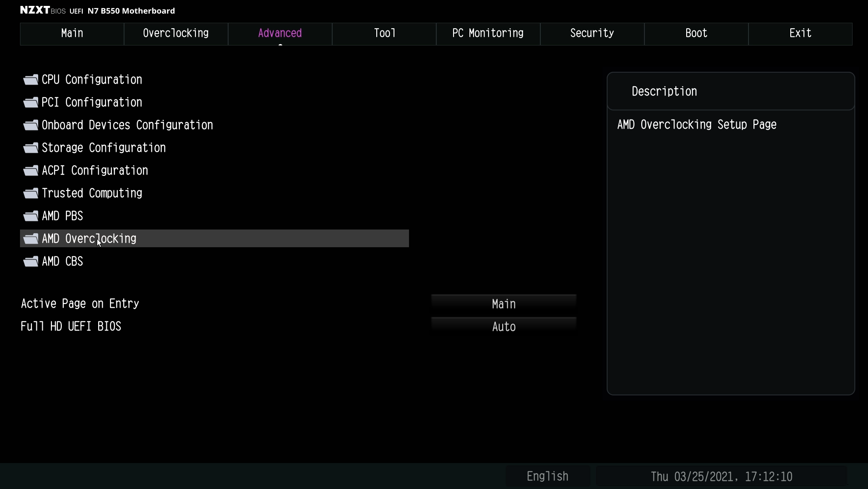This screenshot has height=489, width=868.
Task: Click the CPU Configuration folder icon
Action: (x=31, y=80)
